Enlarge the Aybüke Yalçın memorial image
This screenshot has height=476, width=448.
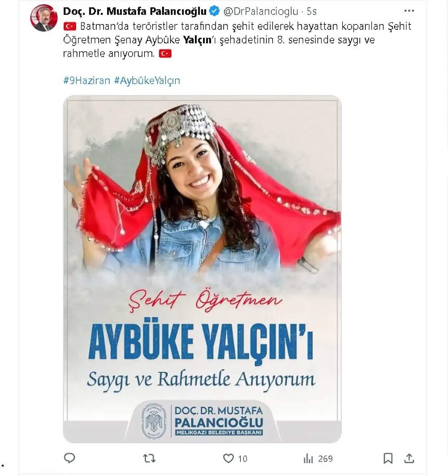[202, 269]
